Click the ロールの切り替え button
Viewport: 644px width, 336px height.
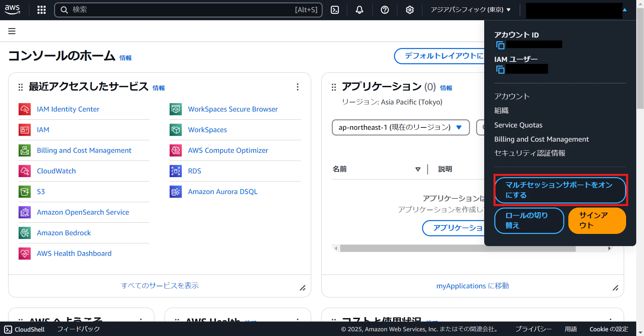529,220
